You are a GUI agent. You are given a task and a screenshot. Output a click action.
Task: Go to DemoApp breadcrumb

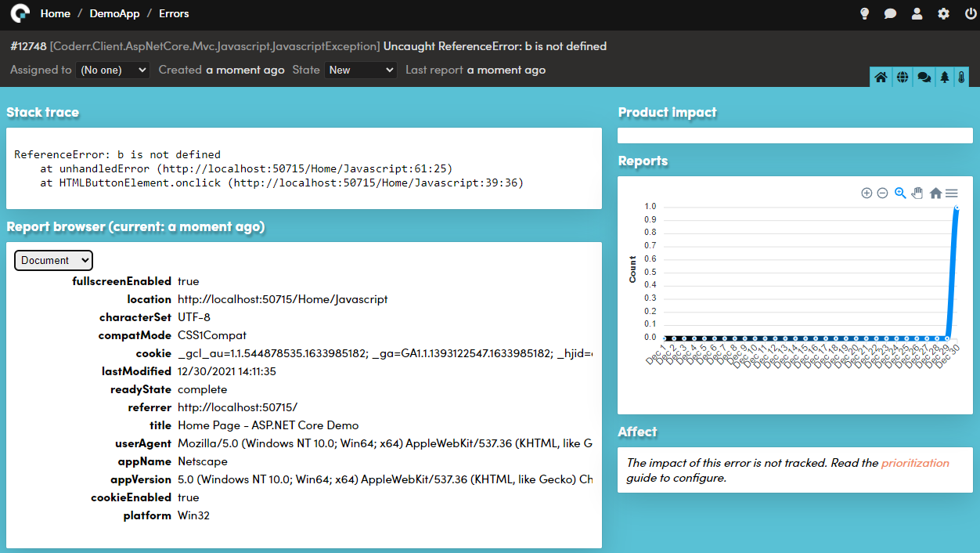[x=113, y=13]
